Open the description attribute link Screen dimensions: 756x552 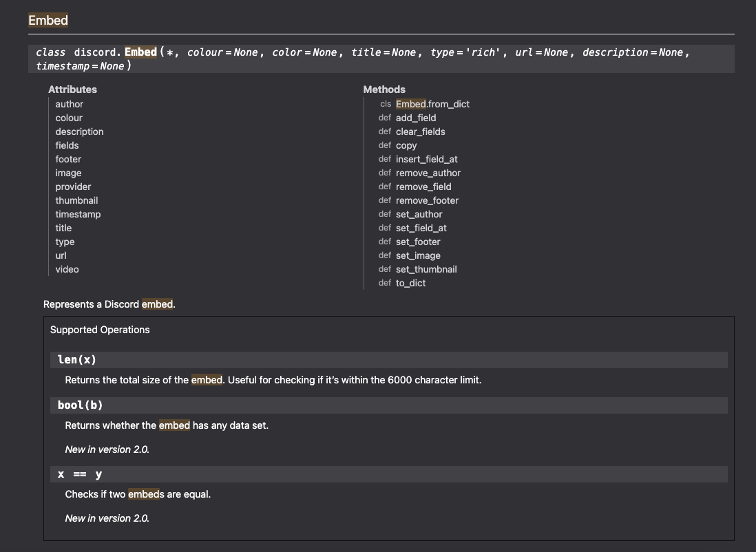point(79,131)
